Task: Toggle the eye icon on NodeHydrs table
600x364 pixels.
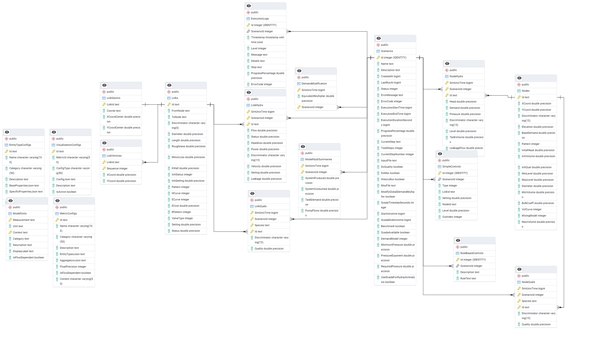Action: pos(447,64)
